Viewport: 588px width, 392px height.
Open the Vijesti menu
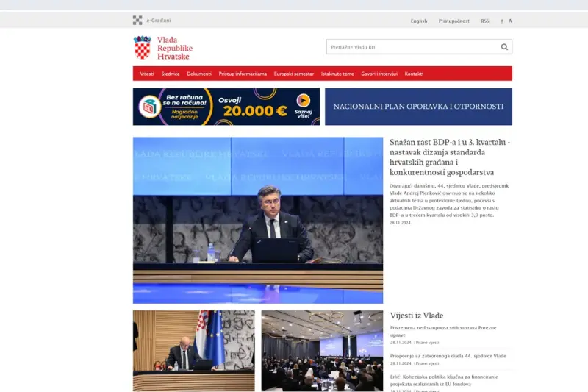(147, 74)
